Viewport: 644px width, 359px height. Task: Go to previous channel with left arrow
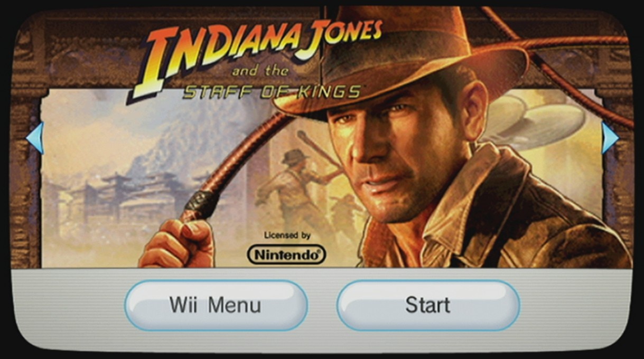[x=35, y=138]
